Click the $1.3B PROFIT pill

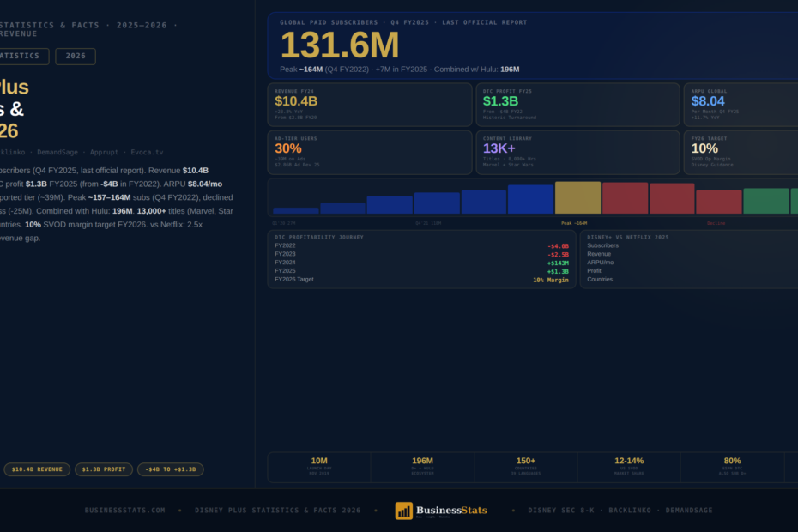(104, 469)
